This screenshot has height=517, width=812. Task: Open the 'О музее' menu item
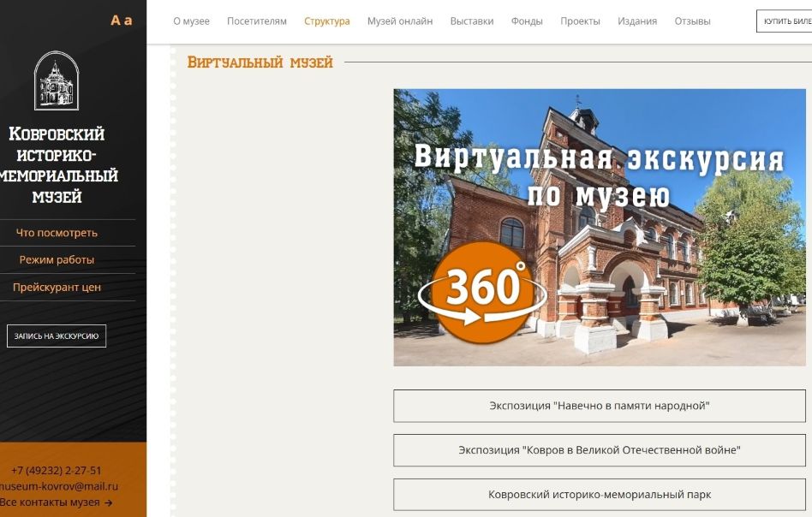coord(191,21)
